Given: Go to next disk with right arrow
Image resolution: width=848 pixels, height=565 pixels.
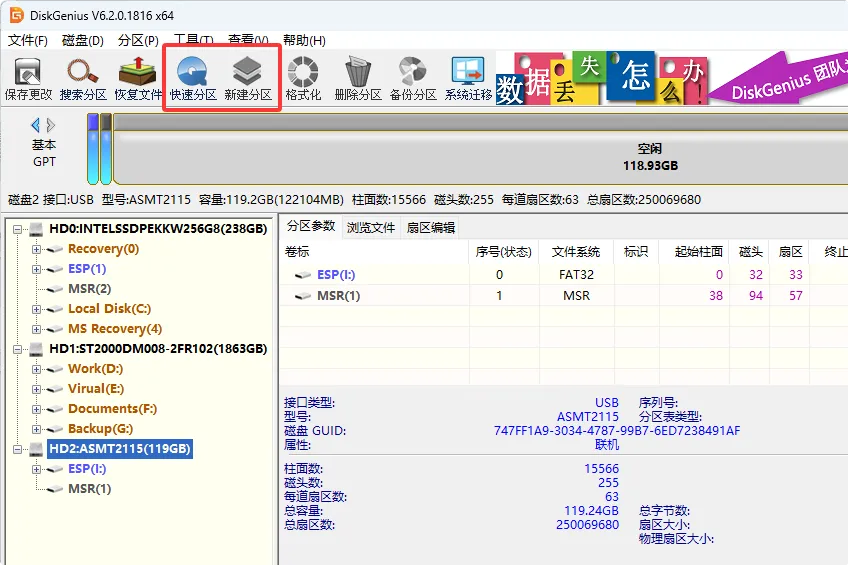Looking at the screenshot, I should click(x=51, y=125).
